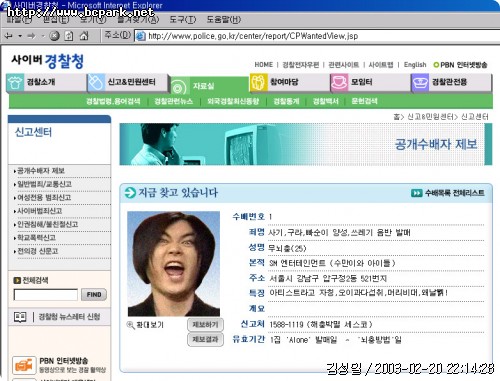500x381 pixels.
Task: Click the browser Forward arrow button
Action: coord(31,36)
